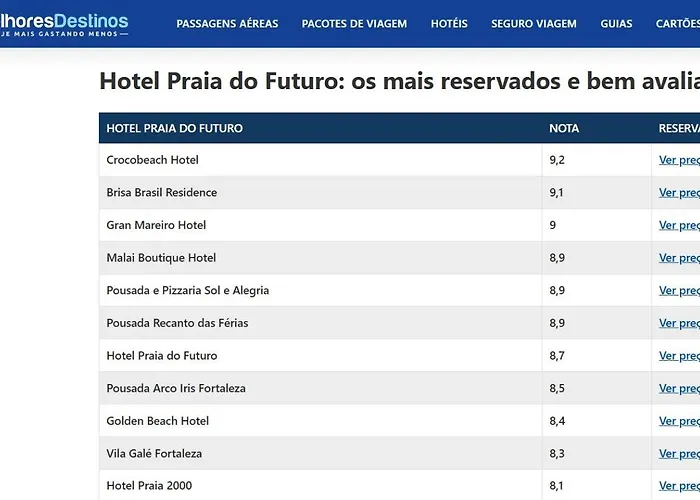Click the Nota column header

(564, 128)
